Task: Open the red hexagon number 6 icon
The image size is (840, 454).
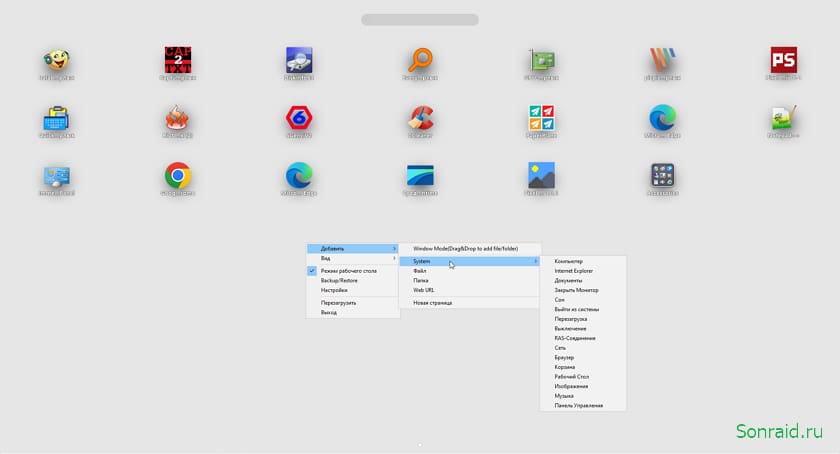Action: [299, 118]
